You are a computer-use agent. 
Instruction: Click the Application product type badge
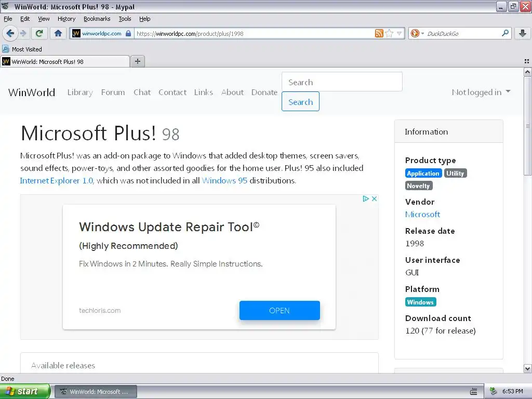pyautogui.click(x=423, y=174)
